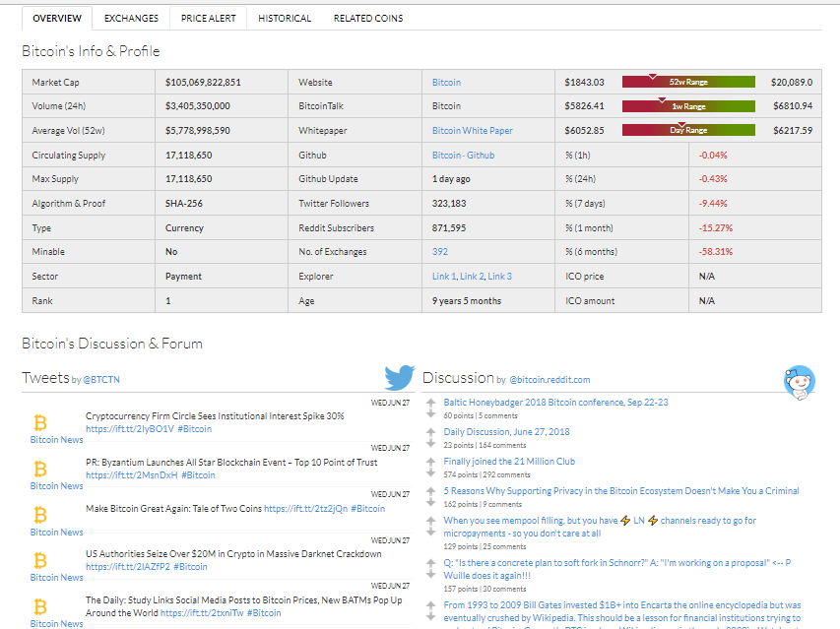
Task: Open the @bitcoin.reddit.com link
Action: [x=549, y=380]
